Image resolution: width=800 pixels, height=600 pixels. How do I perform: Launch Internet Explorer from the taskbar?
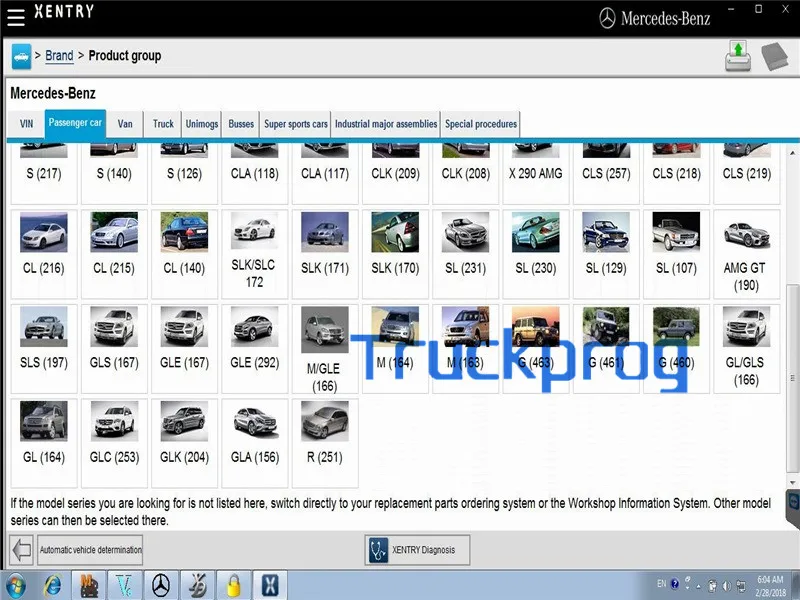tap(53, 586)
